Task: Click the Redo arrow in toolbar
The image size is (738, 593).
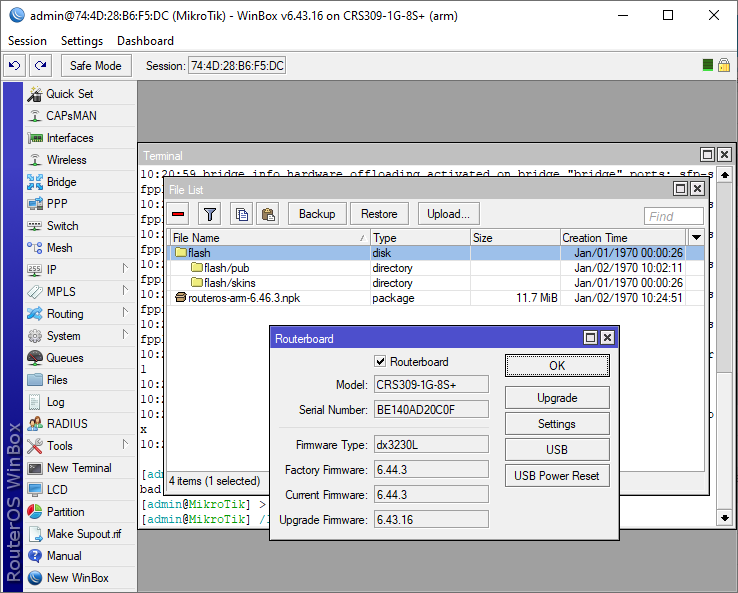Action: [40, 65]
